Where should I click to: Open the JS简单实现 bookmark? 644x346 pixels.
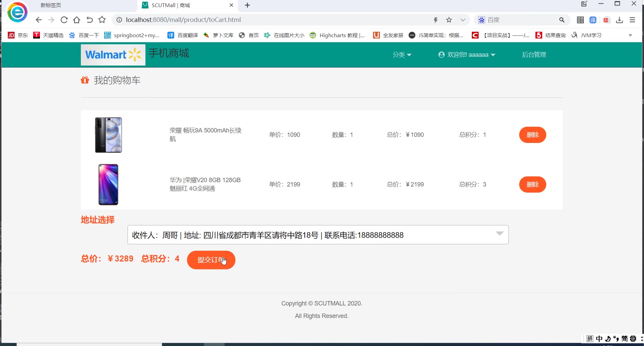pos(436,35)
